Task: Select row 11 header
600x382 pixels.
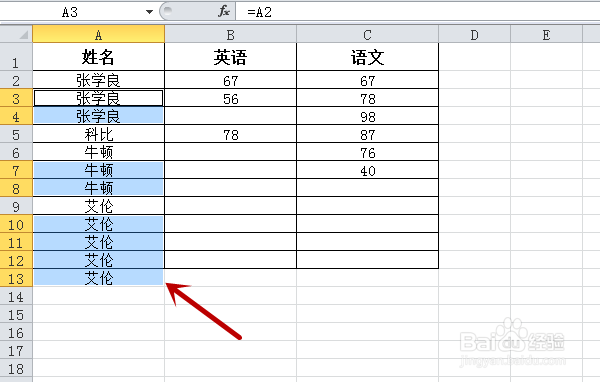Action: [16, 242]
